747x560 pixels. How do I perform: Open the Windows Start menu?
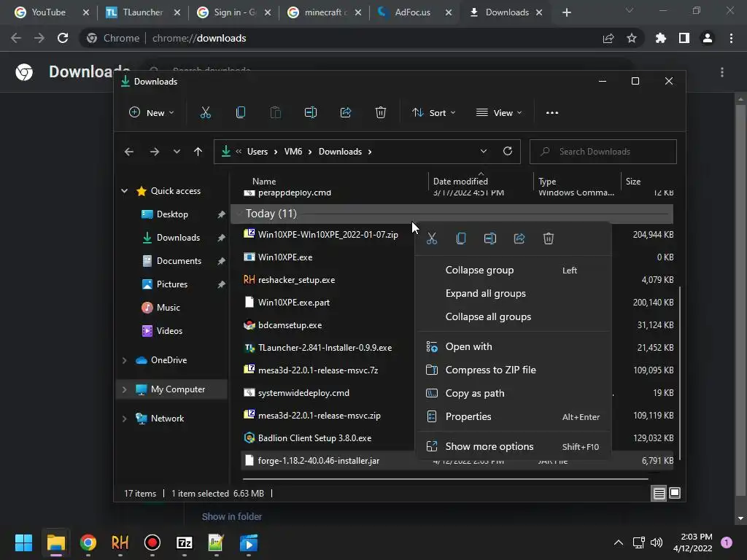pyautogui.click(x=23, y=542)
